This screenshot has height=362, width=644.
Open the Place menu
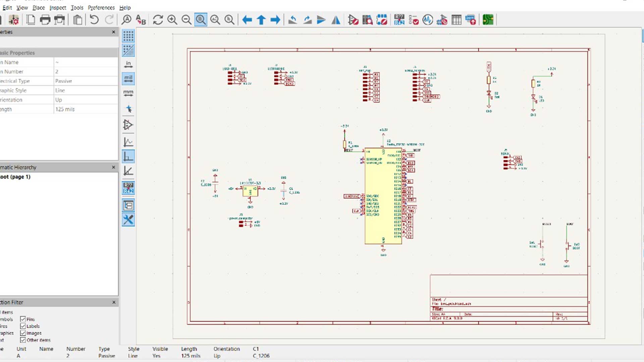(x=39, y=7)
